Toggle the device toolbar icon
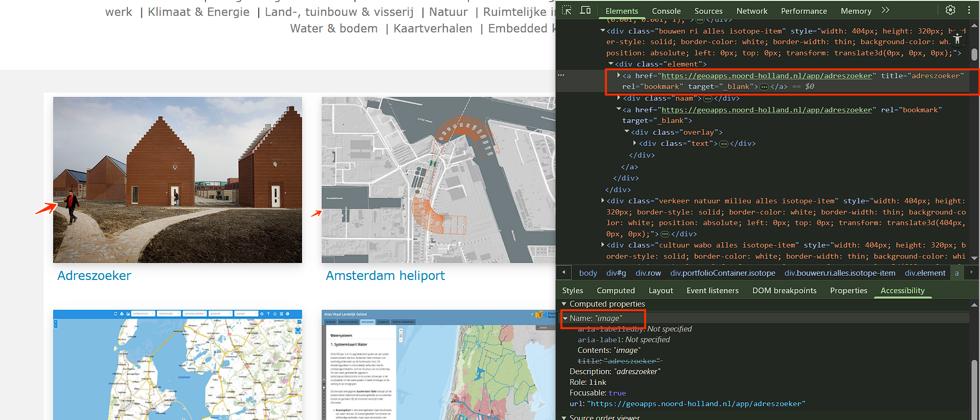This screenshot has height=420, width=980. pyautogui.click(x=585, y=11)
